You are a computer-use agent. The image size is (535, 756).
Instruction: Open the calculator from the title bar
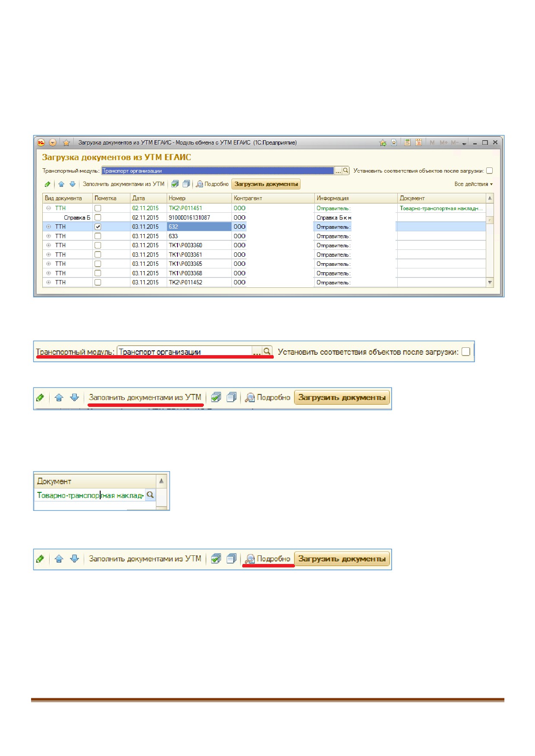(407, 142)
